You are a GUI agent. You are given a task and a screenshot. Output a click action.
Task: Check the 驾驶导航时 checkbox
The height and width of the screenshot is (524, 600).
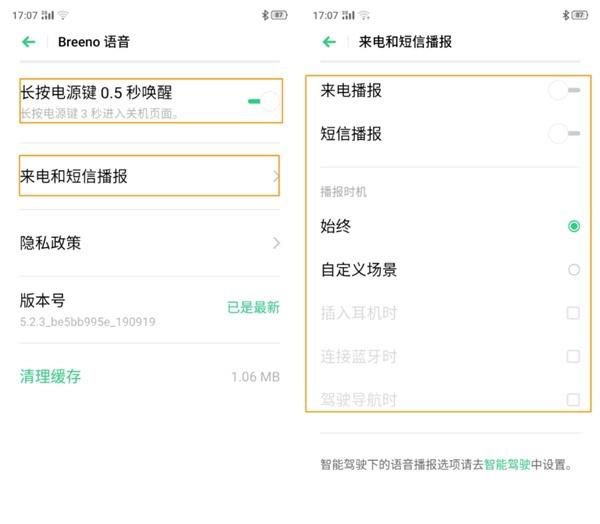[x=573, y=400]
